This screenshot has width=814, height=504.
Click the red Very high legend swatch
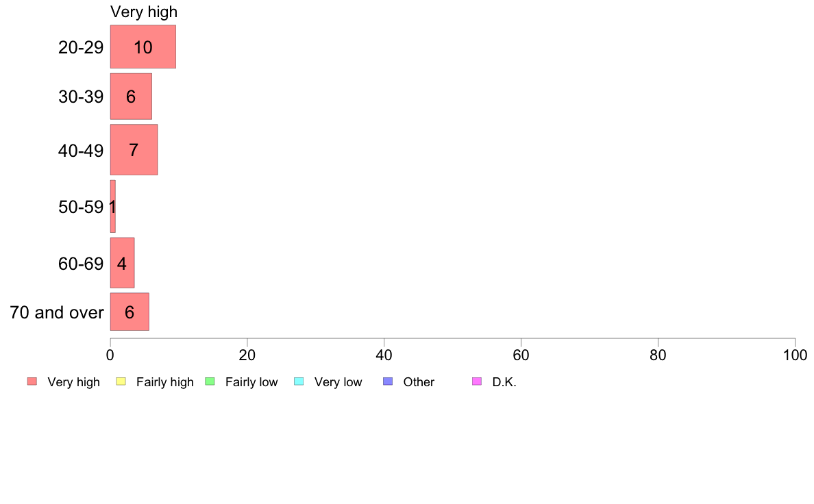(x=32, y=381)
